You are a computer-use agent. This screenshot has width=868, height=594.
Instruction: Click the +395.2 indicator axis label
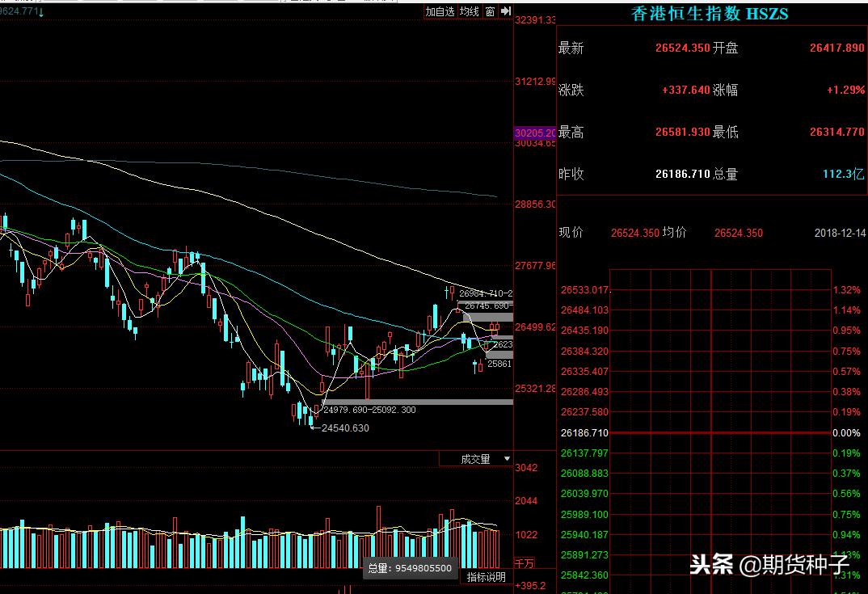click(530, 586)
